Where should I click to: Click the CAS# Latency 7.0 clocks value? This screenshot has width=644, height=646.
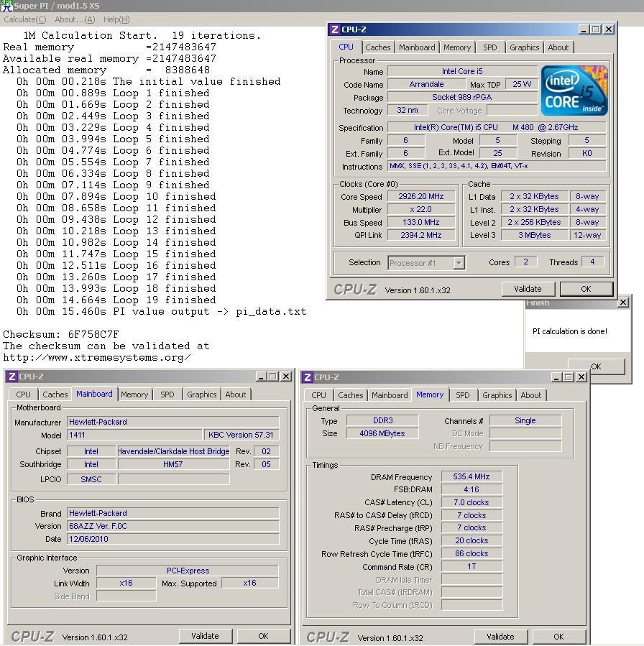click(471, 502)
